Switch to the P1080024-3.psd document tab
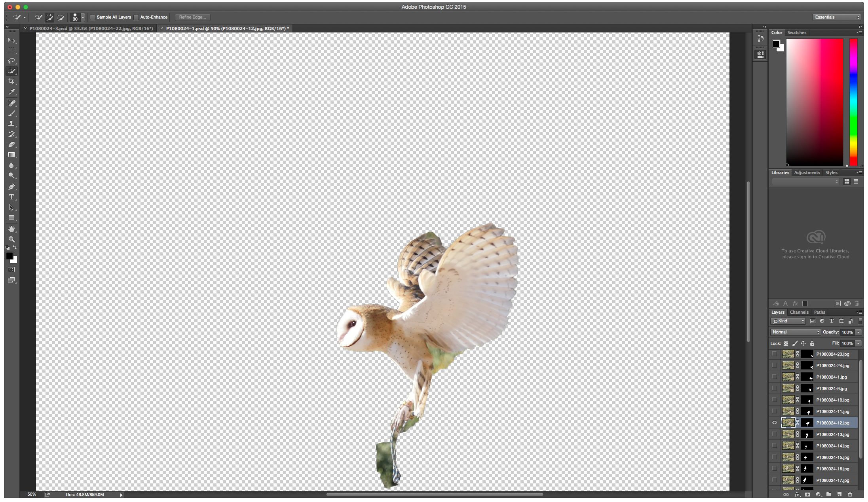The width and height of the screenshot is (868, 502). tap(91, 28)
